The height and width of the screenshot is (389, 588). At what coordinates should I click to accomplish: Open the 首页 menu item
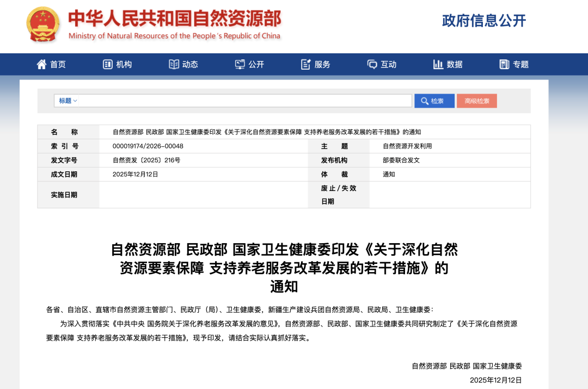pos(58,64)
